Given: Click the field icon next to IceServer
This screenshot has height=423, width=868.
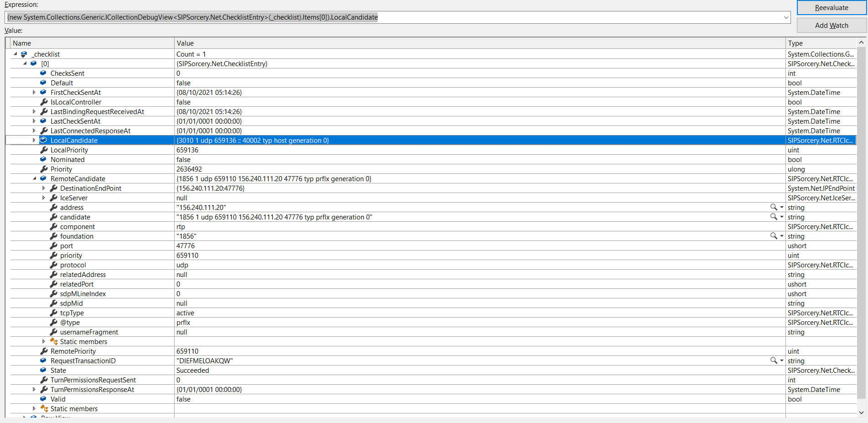Looking at the screenshot, I should pos(52,198).
